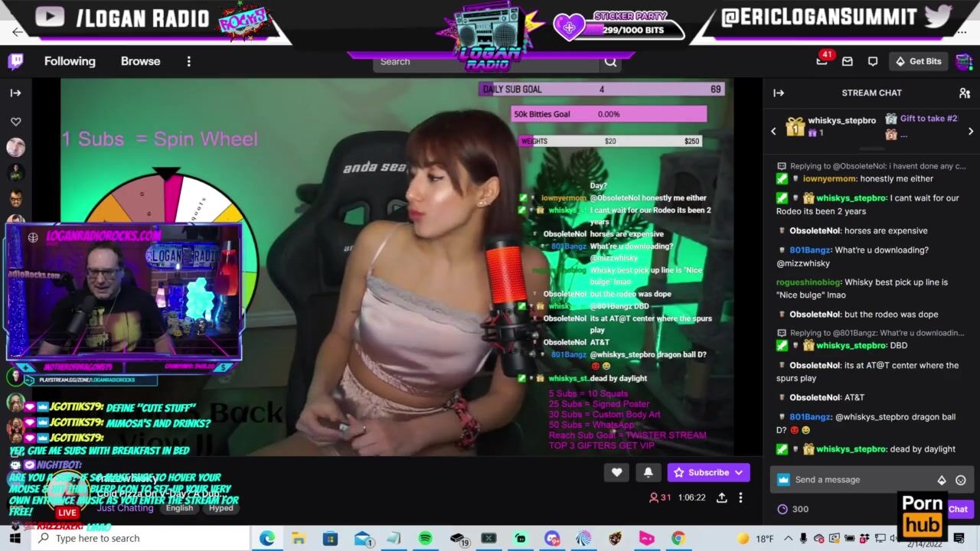Click the search magnifier button
The image size is (980, 551).
610,62
